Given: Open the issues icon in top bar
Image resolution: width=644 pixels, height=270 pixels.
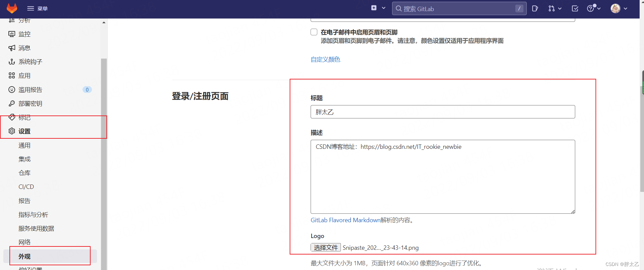Looking at the screenshot, I should (535, 8).
